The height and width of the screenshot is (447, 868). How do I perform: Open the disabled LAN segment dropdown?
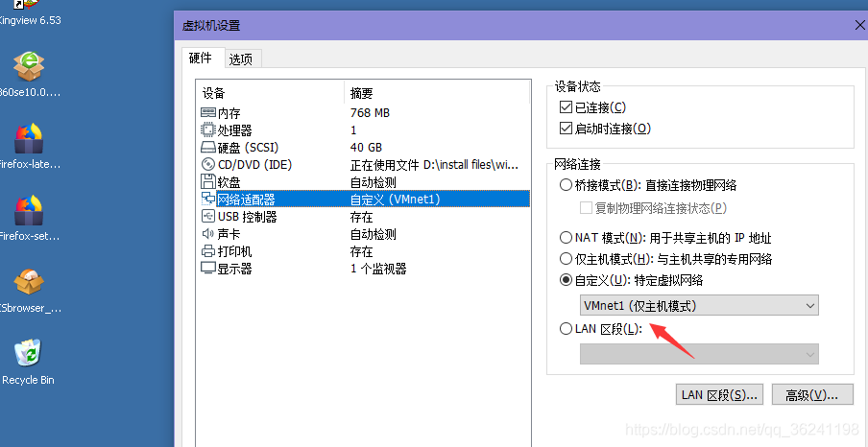(x=699, y=354)
